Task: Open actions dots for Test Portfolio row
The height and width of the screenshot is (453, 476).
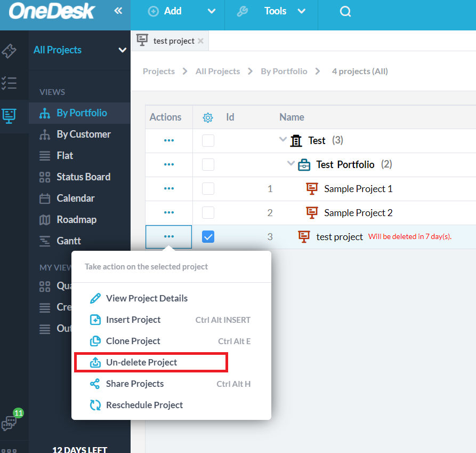Action: click(169, 164)
